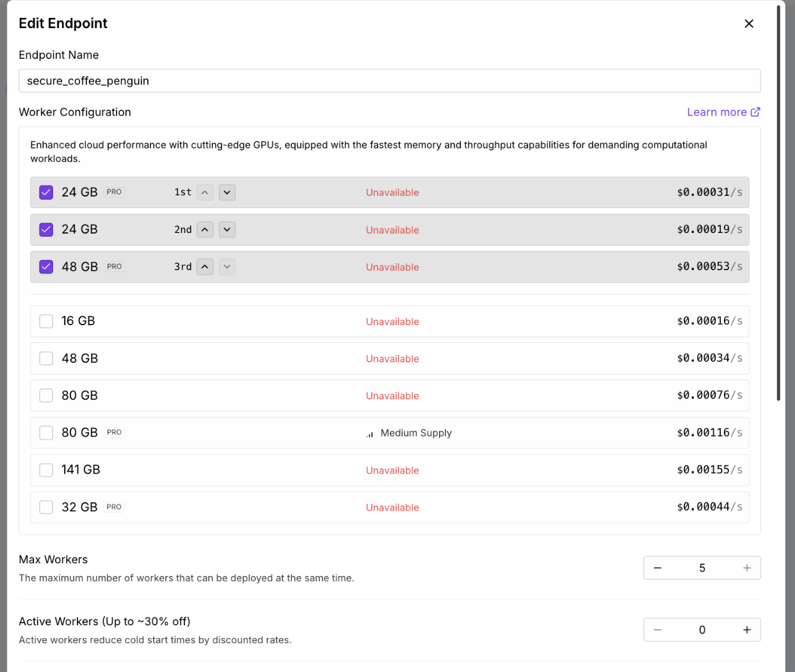
Task: Close the Edit Endpoint dialog
Action: tap(749, 24)
